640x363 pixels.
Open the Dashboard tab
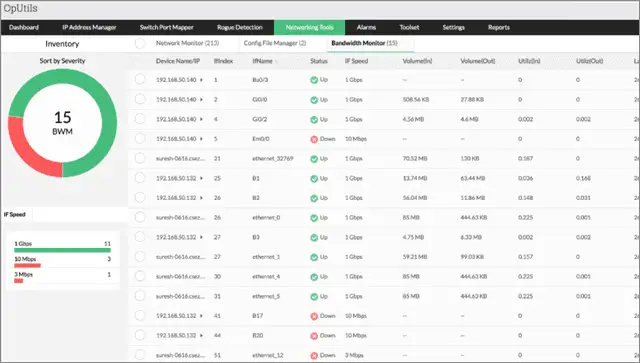[x=24, y=27]
